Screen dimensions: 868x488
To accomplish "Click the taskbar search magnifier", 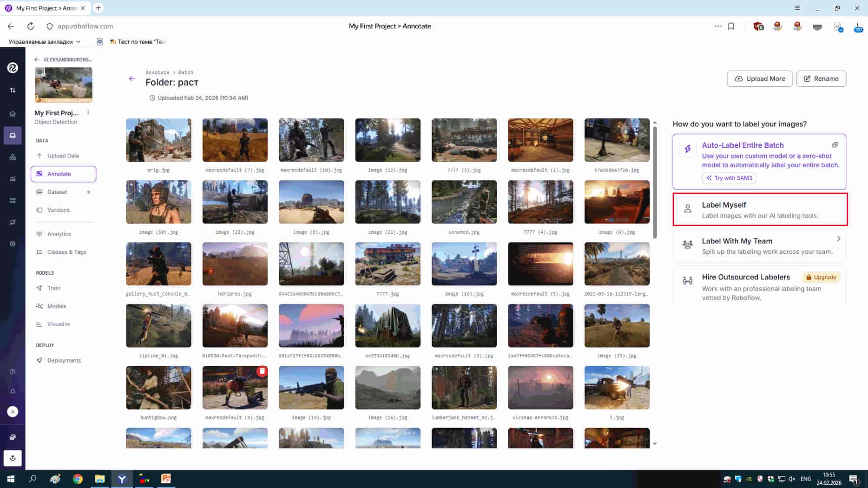I will point(33,479).
